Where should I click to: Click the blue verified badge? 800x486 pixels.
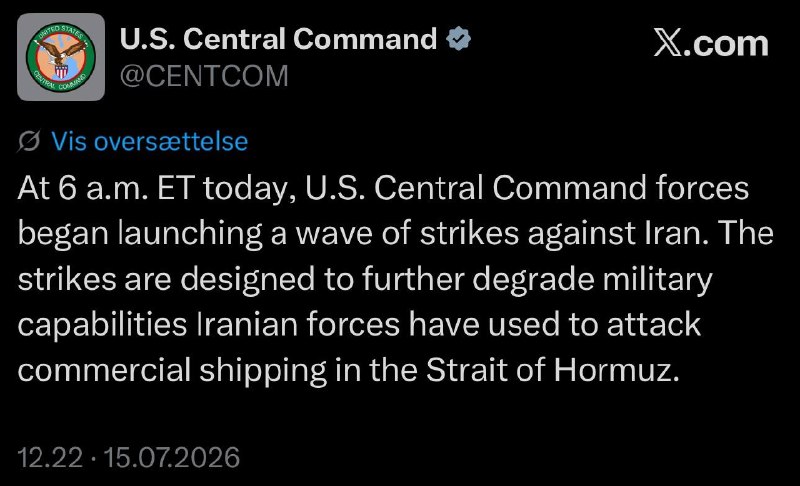[458, 39]
